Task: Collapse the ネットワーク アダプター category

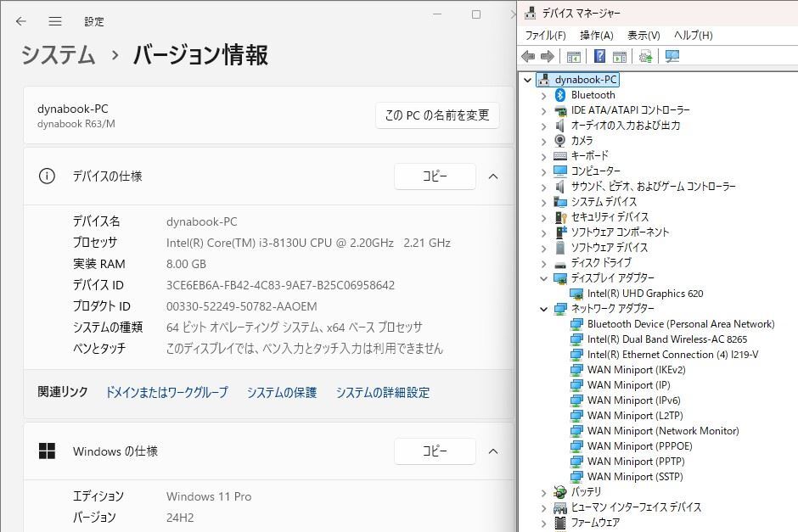Action: tap(544, 308)
